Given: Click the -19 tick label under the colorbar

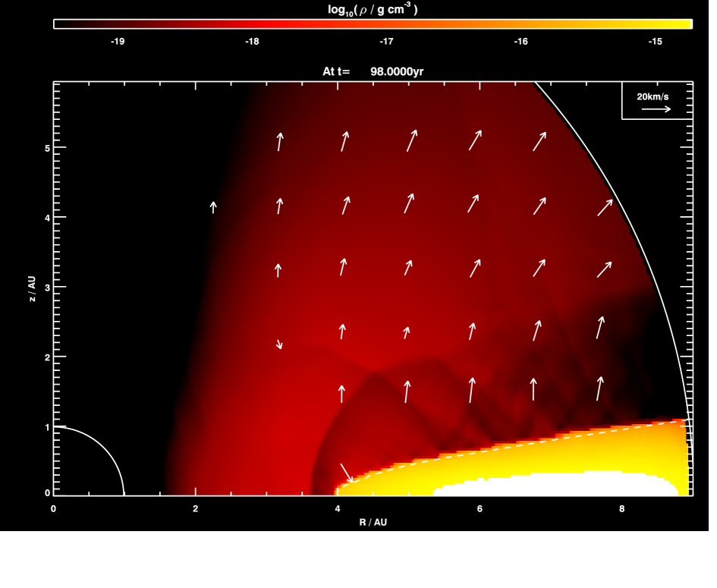Looking at the screenshot, I should [x=118, y=41].
